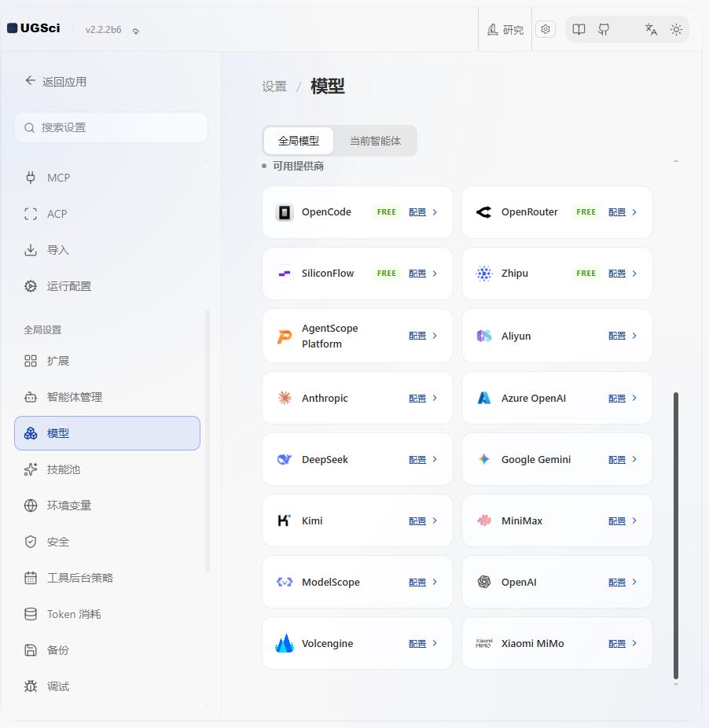
Task: Click 配置 on OpenCode card
Action: point(417,212)
